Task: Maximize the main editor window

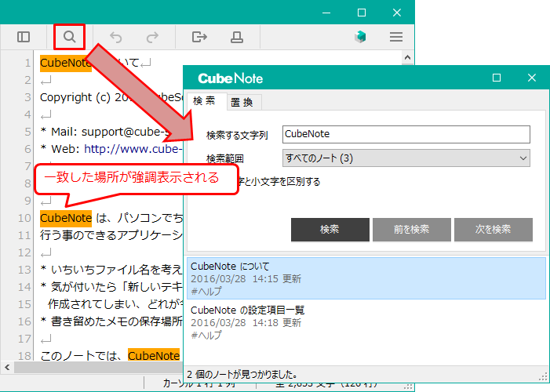Action: [362, 13]
